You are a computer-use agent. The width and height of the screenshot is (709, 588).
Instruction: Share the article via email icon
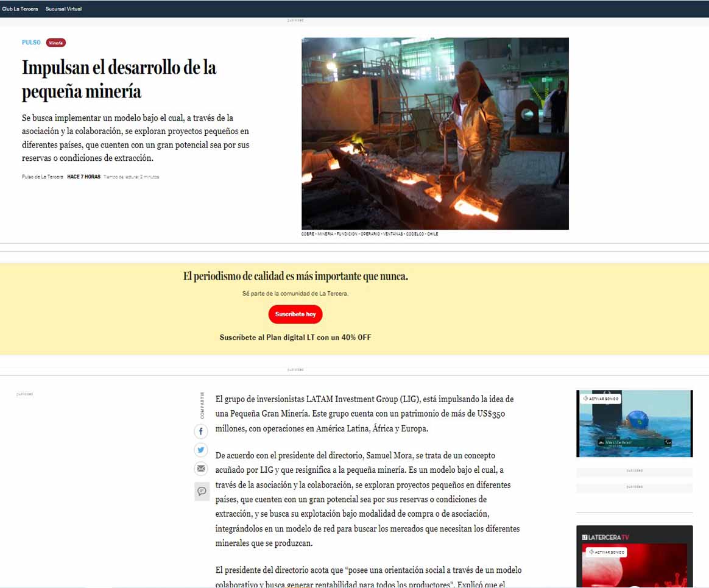coord(201,469)
